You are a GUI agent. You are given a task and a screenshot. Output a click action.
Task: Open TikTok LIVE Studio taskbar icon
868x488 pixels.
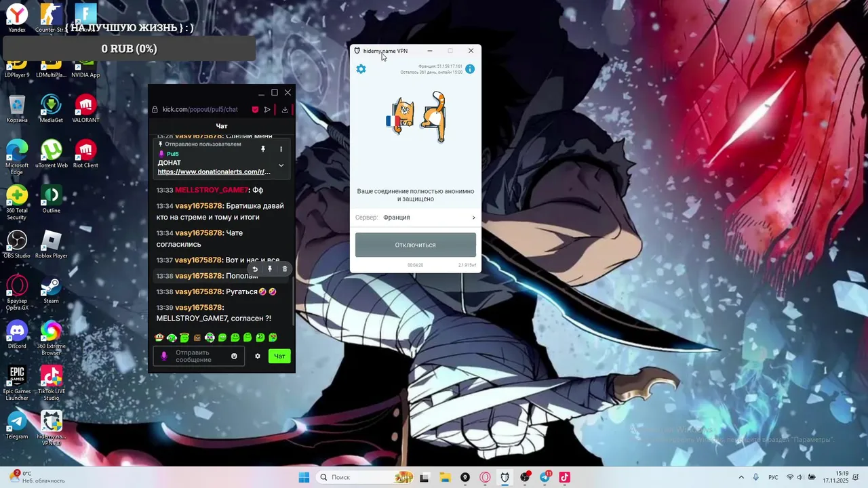click(x=565, y=477)
